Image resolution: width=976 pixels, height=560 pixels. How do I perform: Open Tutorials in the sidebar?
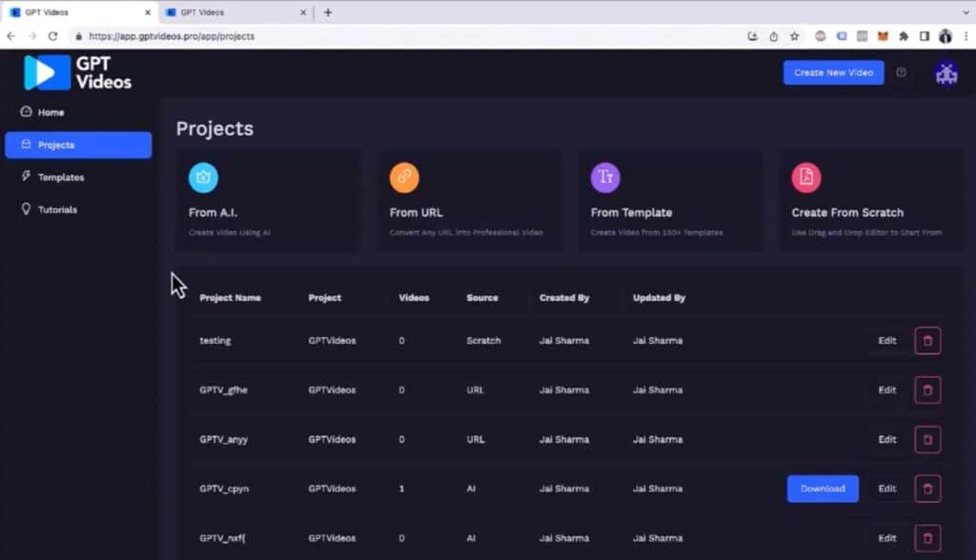tap(57, 210)
